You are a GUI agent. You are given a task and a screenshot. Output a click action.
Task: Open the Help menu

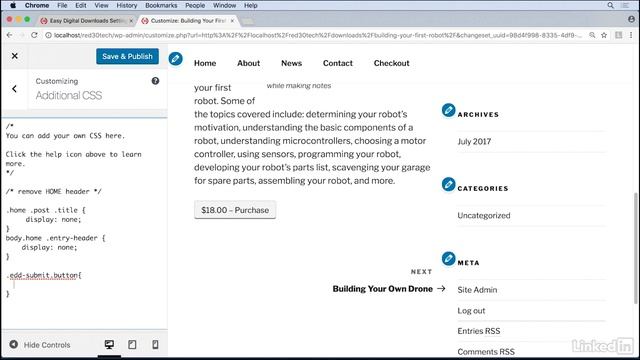click(251, 5)
